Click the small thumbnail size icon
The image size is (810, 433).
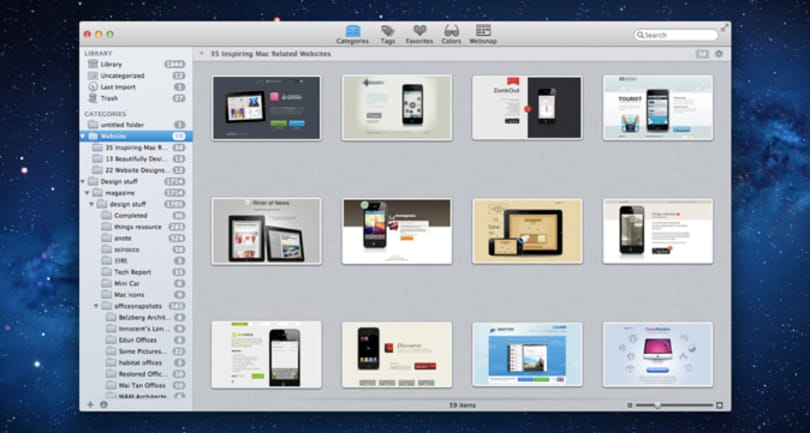(629, 406)
